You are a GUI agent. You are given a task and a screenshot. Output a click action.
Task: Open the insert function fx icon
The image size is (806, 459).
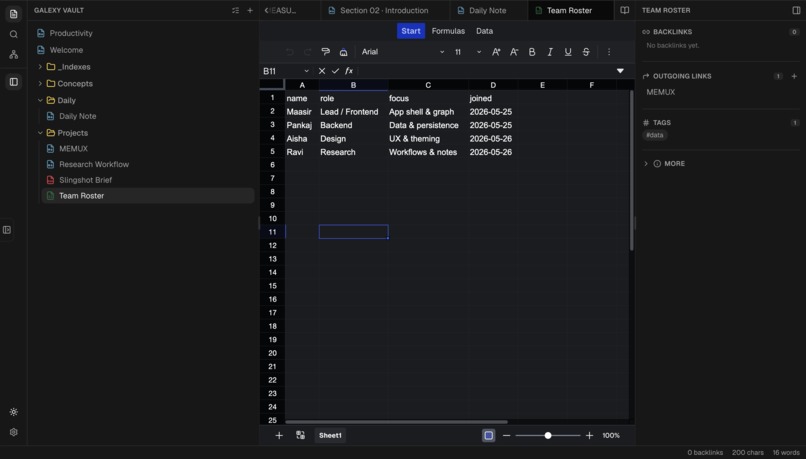coord(349,71)
